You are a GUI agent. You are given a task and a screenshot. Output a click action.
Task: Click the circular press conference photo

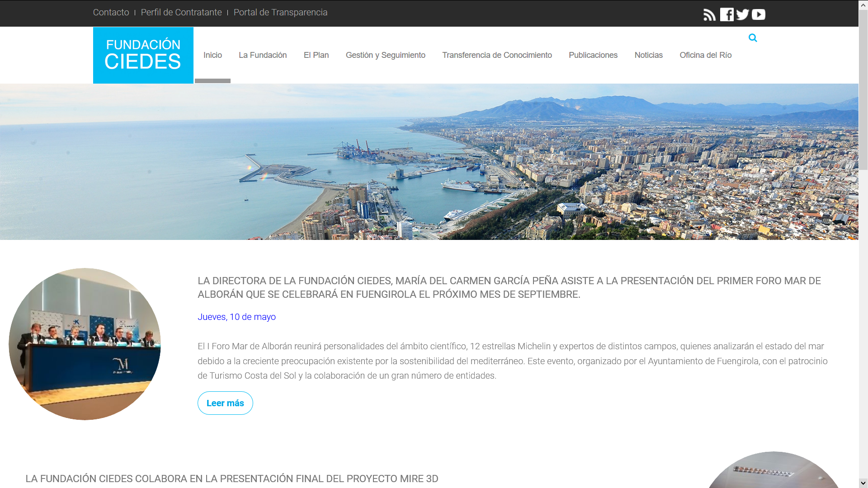click(85, 344)
